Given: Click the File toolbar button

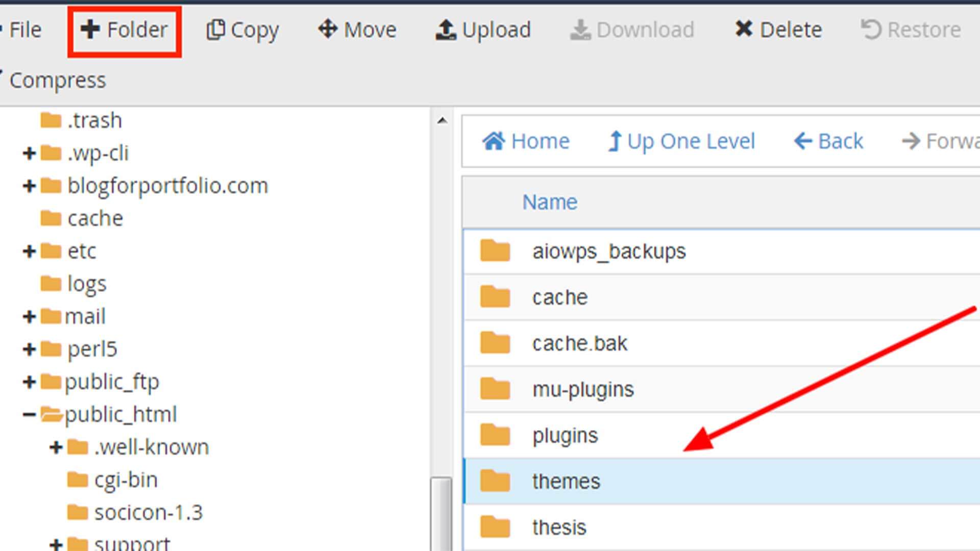Looking at the screenshot, I should (x=20, y=30).
